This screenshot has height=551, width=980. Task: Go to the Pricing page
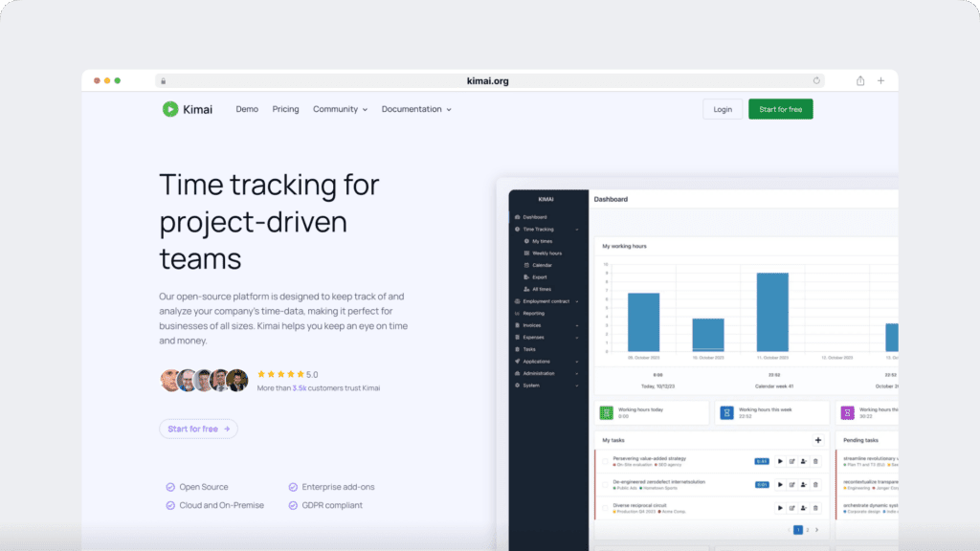coord(285,109)
